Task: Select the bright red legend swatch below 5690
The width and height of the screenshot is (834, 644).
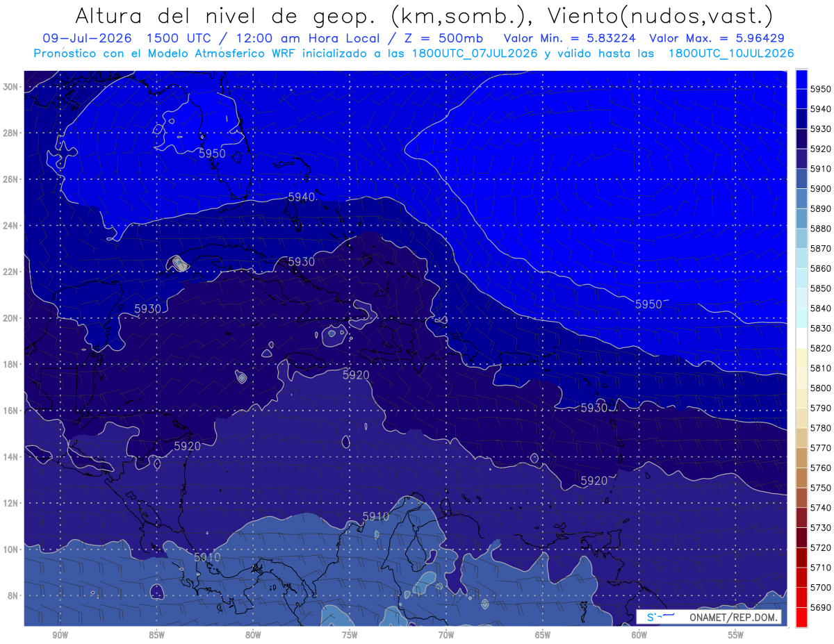Action: [801, 617]
